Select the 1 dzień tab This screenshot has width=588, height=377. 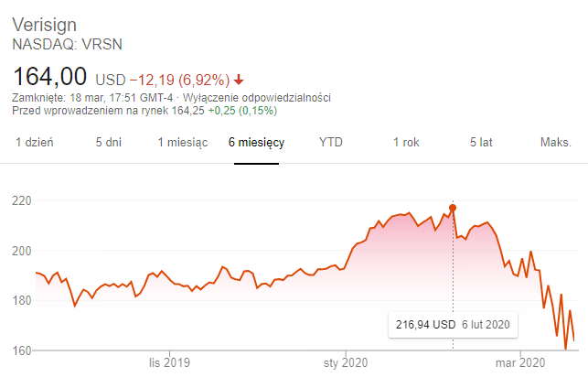tap(33, 143)
